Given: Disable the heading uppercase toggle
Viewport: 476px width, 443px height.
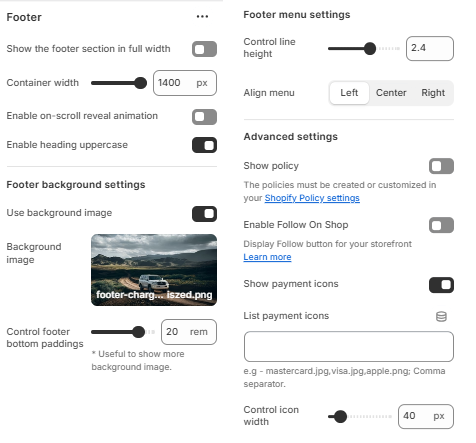Looking at the screenshot, I should point(204,145).
